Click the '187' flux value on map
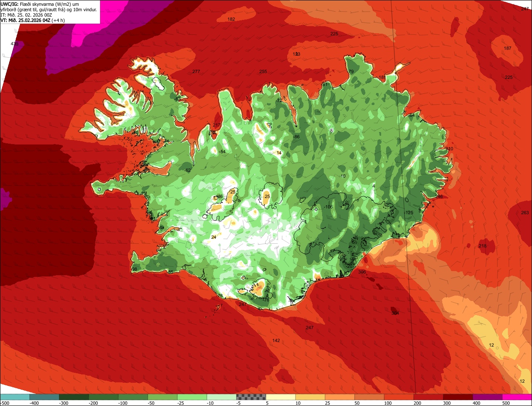 [507, 48]
